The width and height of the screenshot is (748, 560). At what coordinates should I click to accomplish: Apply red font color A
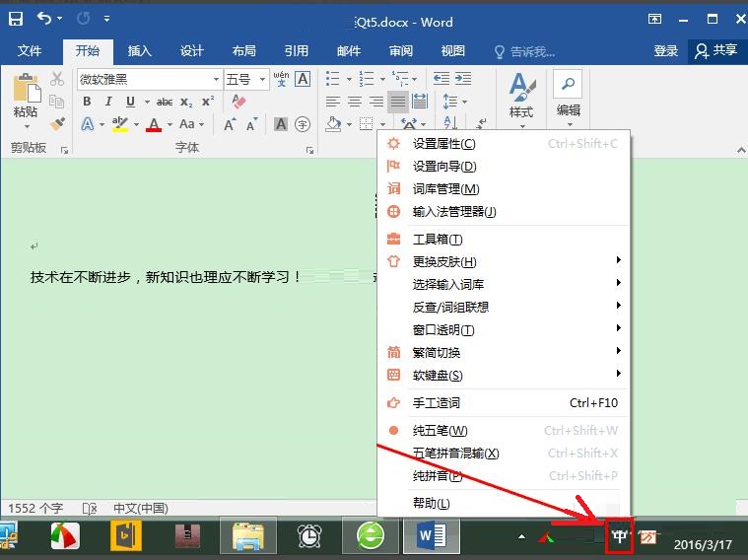[x=154, y=124]
